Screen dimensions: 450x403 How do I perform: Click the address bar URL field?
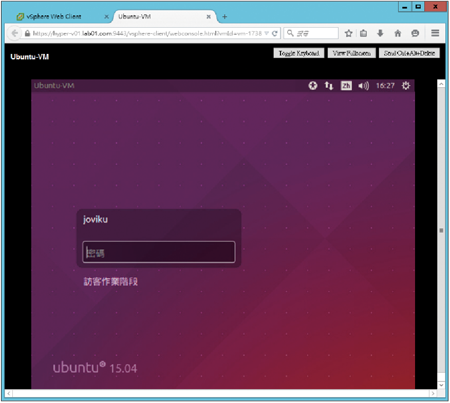(147, 33)
